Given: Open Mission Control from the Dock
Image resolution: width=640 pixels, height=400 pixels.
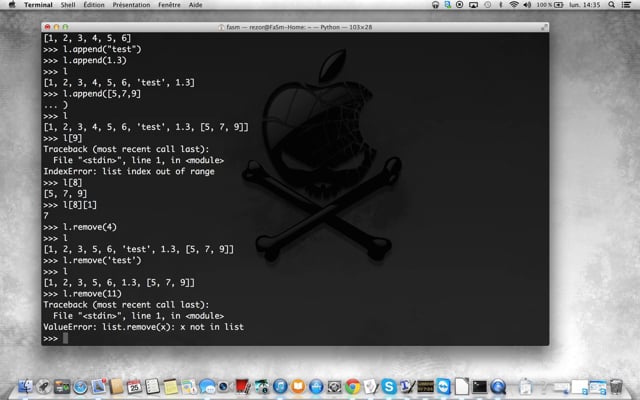Looking at the screenshot, I should (62, 386).
